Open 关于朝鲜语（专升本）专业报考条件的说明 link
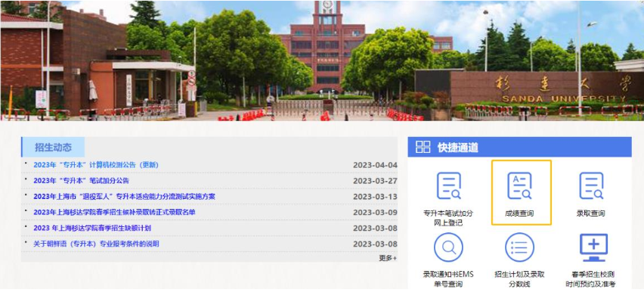Viewport: 644px width, 302px height. (96, 244)
